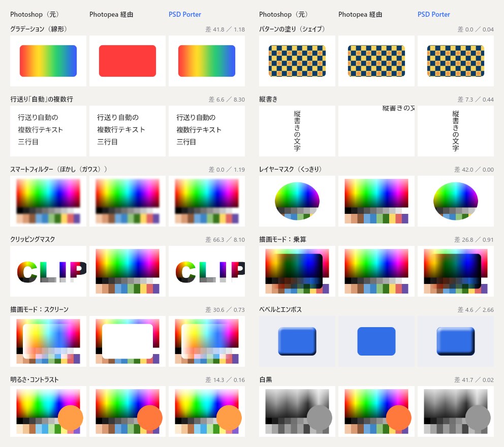Open the left-side PSD Porter link above グラデーション
This screenshot has width=504, height=447.
click(185, 14)
